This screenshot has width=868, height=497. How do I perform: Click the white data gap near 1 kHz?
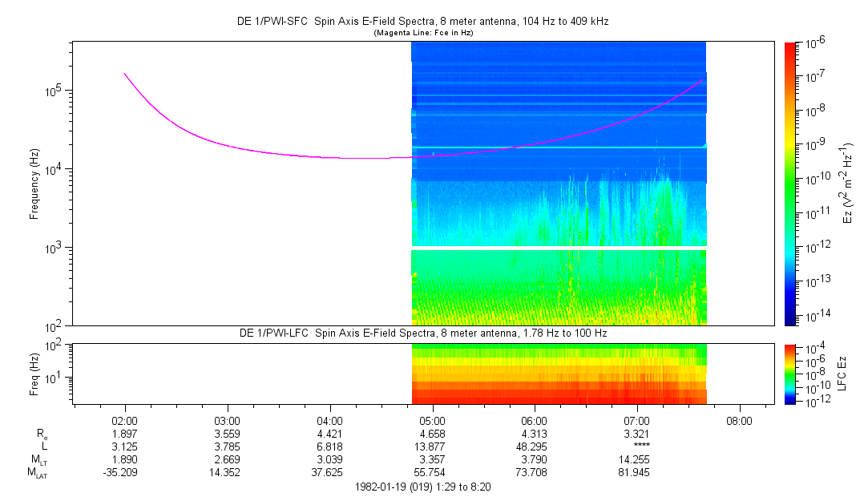pyautogui.click(x=559, y=248)
